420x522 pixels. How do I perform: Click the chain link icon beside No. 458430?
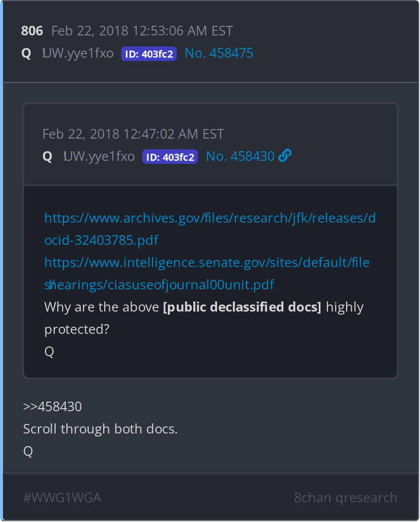285,156
